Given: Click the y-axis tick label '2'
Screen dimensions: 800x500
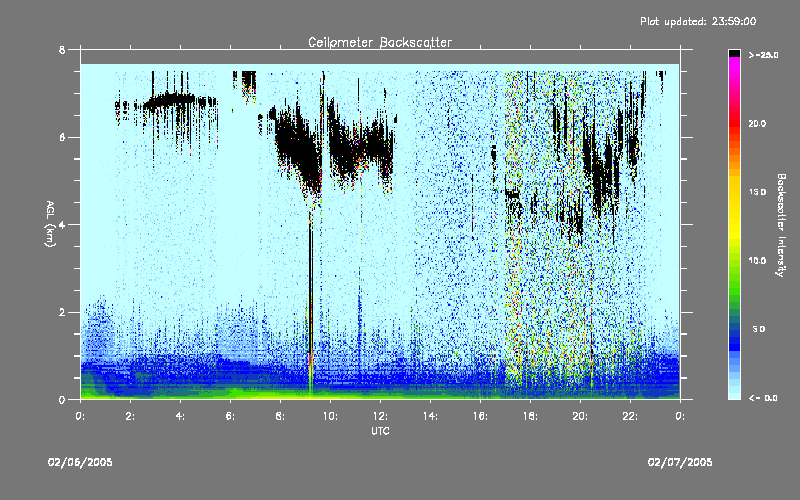Looking at the screenshot, I should click(x=62, y=312).
